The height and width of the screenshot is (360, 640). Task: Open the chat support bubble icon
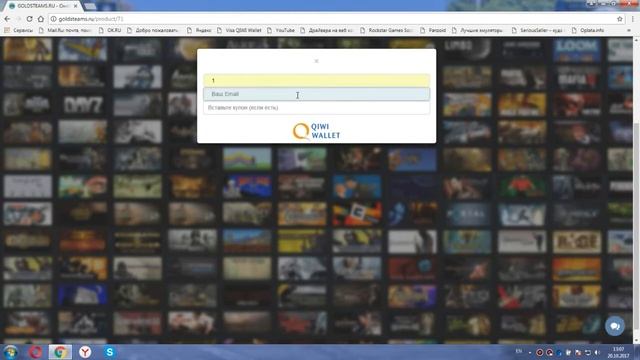click(x=614, y=326)
